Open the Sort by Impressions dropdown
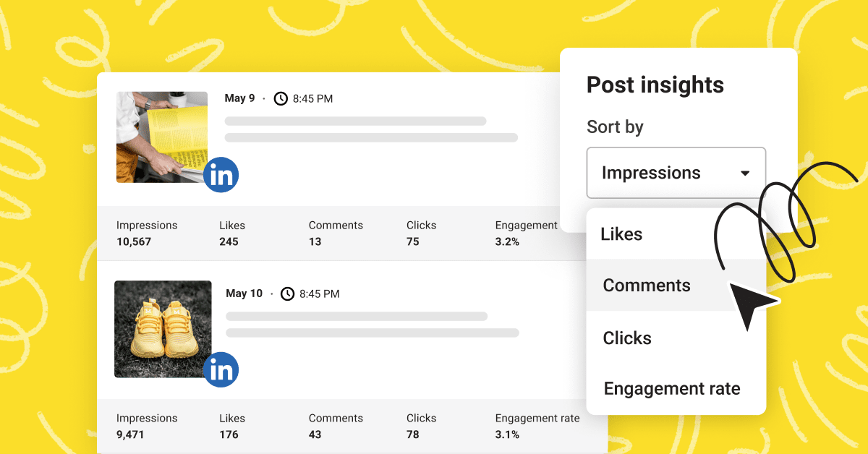 coord(676,173)
